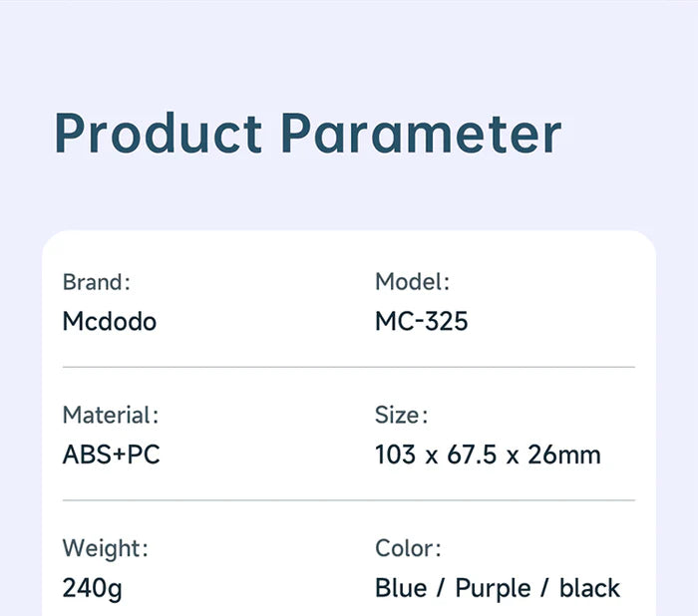
Task: Click the divider line below the Material row
Action: (348, 500)
